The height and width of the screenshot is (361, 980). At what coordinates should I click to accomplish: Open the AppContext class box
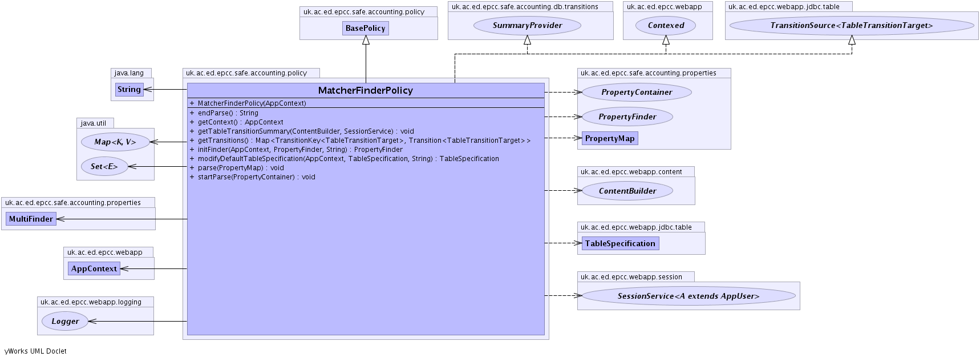pos(94,268)
